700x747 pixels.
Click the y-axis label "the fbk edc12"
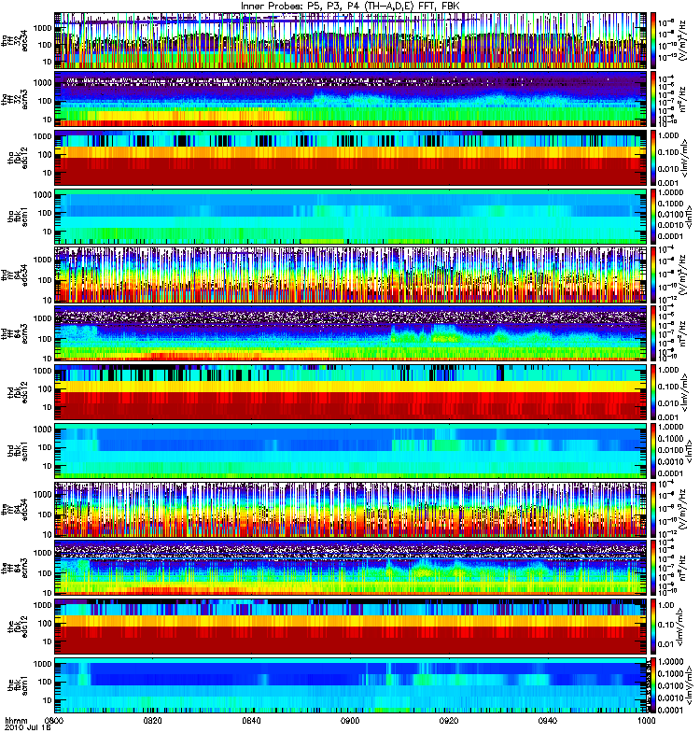[18, 627]
